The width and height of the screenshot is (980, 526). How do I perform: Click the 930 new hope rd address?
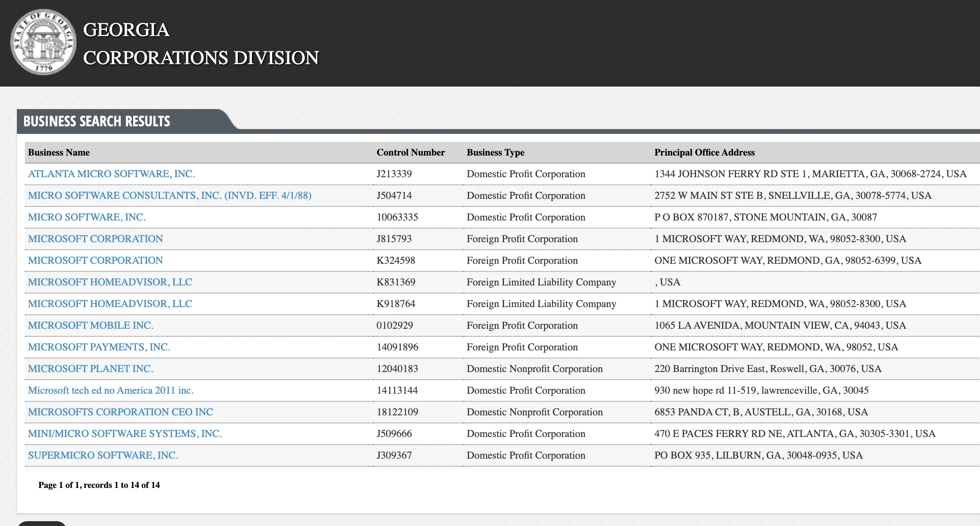[761, 390]
